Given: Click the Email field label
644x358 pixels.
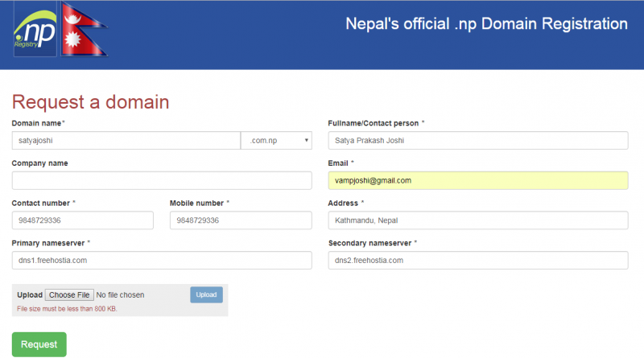Looking at the screenshot, I should point(338,163).
